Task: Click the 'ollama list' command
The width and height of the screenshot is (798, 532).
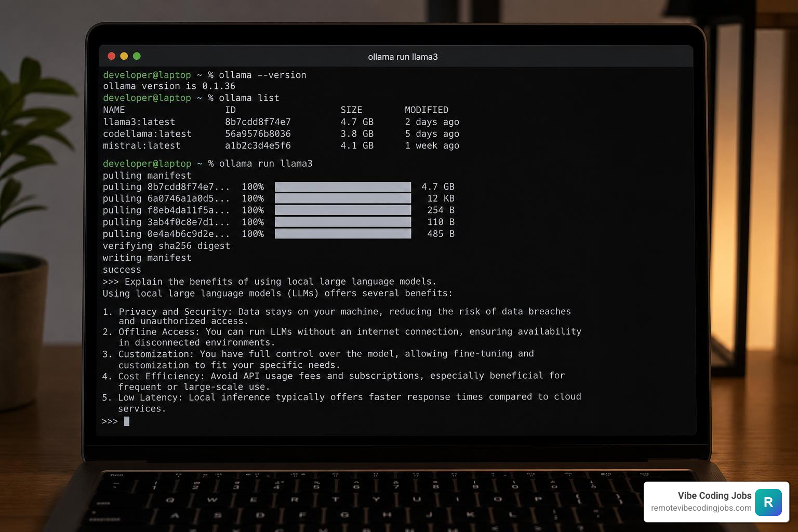Action: click(x=249, y=98)
